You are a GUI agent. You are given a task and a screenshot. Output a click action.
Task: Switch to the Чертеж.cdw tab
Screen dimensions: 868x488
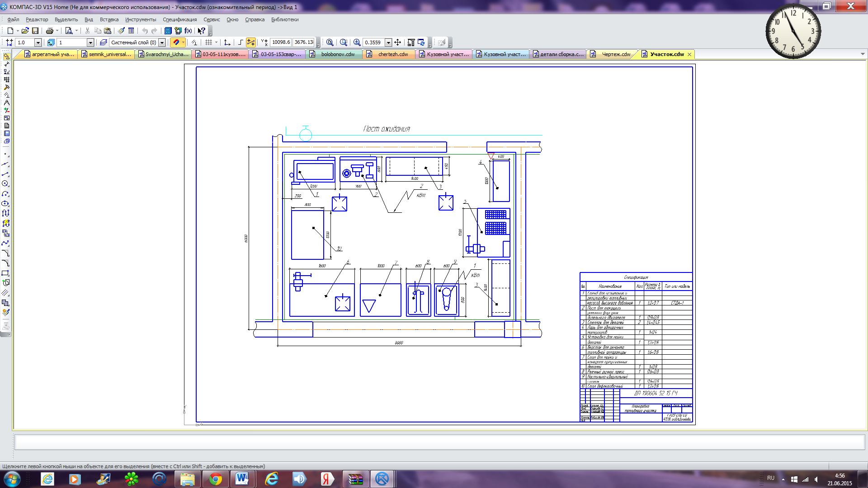(616, 54)
